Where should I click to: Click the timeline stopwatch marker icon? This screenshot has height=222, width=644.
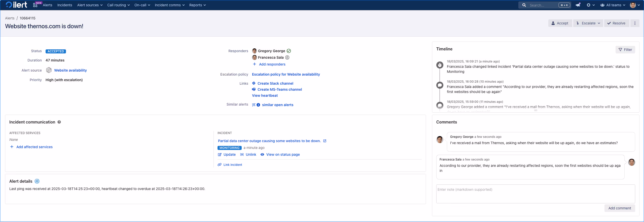click(440, 65)
